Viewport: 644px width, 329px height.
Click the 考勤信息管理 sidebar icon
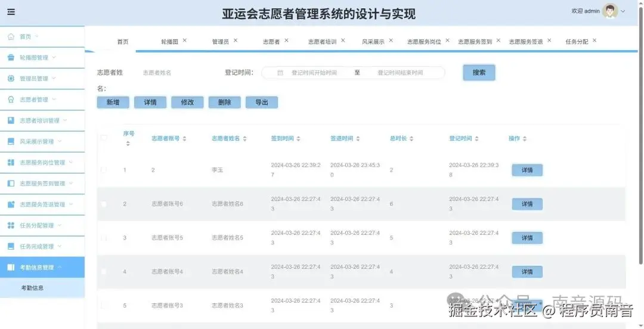coord(11,268)
